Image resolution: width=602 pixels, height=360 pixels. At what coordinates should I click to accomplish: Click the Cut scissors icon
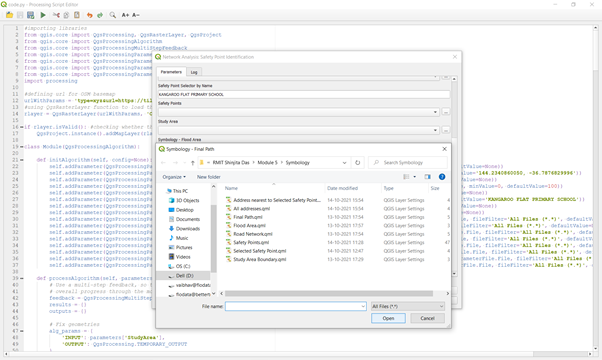(x=56, y=15)
